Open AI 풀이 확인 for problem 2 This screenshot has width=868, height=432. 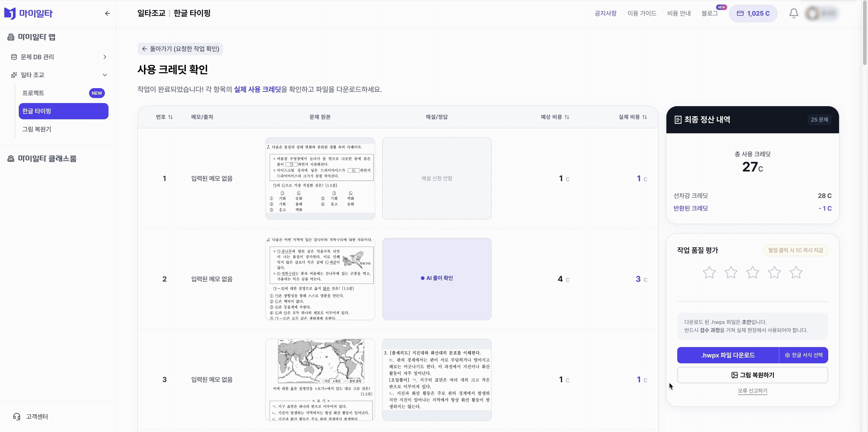click(437, 278)
